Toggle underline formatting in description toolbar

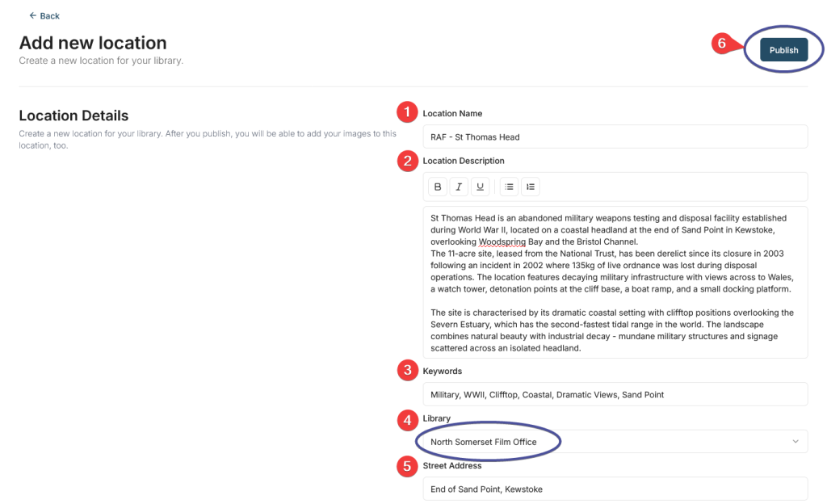(480, 187)
